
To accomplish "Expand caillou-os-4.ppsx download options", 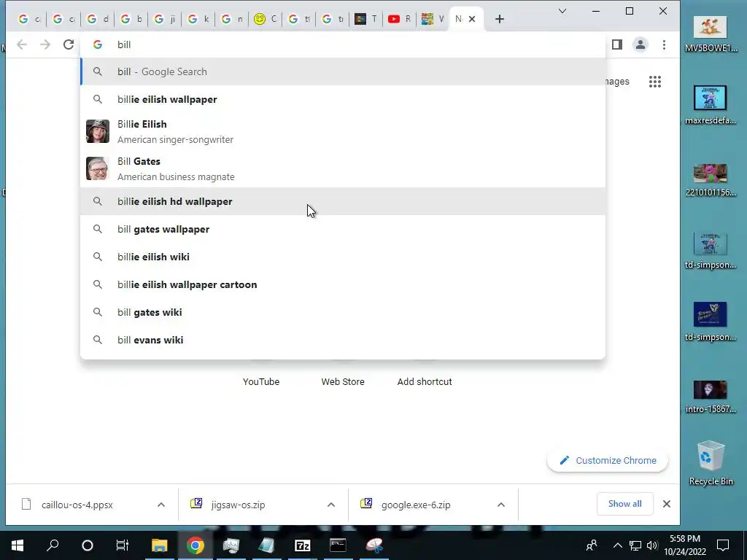I will coord(161,505).
